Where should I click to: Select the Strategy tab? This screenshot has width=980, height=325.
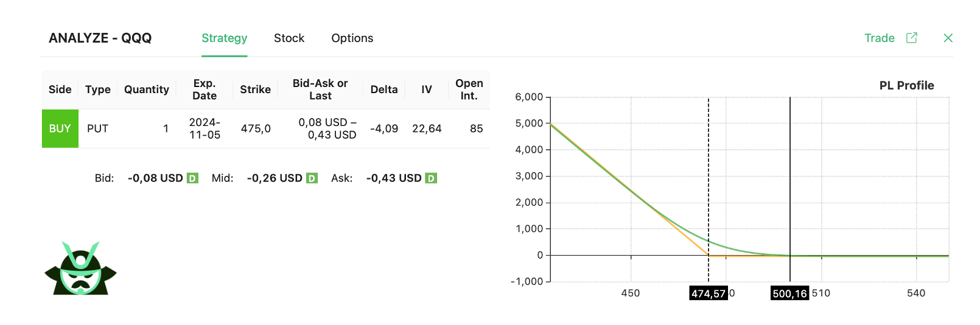(224, 38)
